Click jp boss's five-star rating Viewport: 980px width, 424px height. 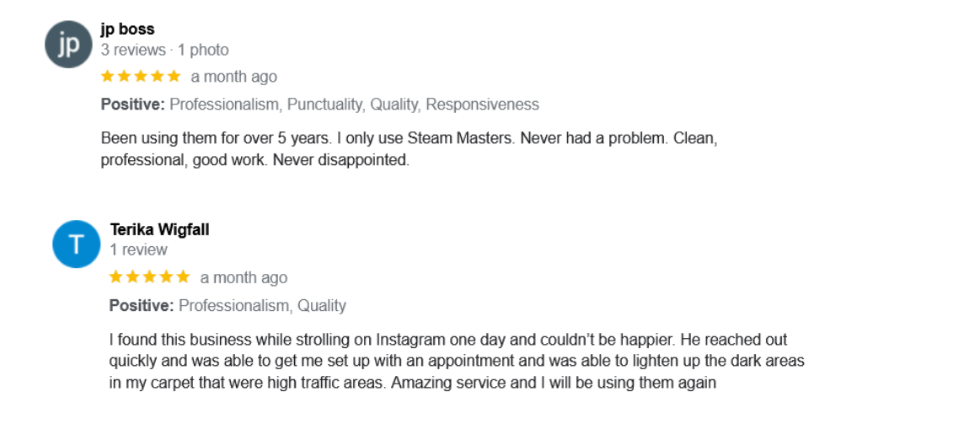pos(141,77)
